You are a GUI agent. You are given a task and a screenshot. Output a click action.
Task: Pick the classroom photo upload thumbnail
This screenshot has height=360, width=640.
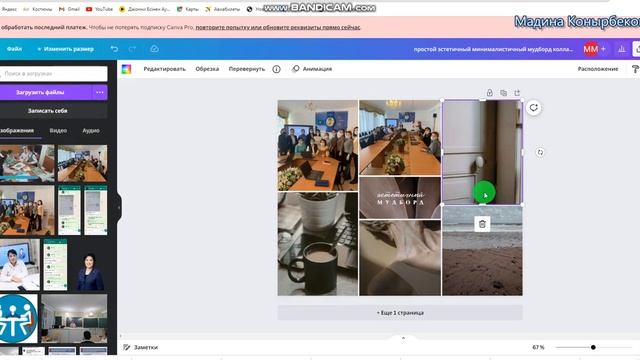coord(74,318)
